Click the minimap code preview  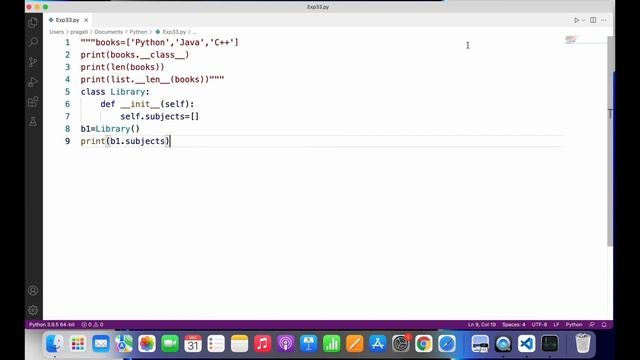(x=571, y=39)
